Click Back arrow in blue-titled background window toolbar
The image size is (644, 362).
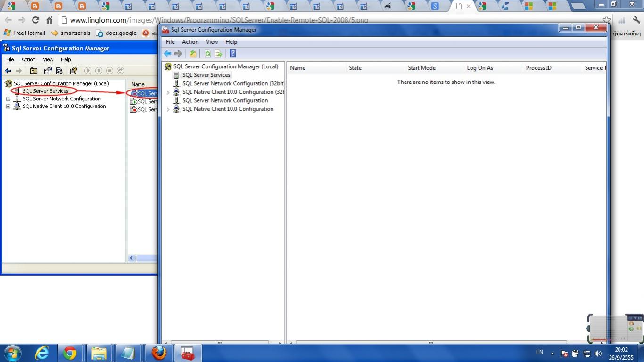click(8, 71)
